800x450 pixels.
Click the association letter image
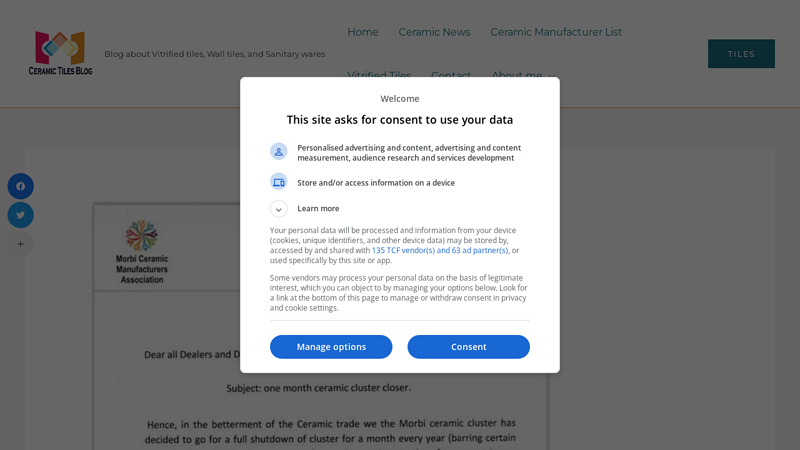pyautogui.click(x=320, y=327)
